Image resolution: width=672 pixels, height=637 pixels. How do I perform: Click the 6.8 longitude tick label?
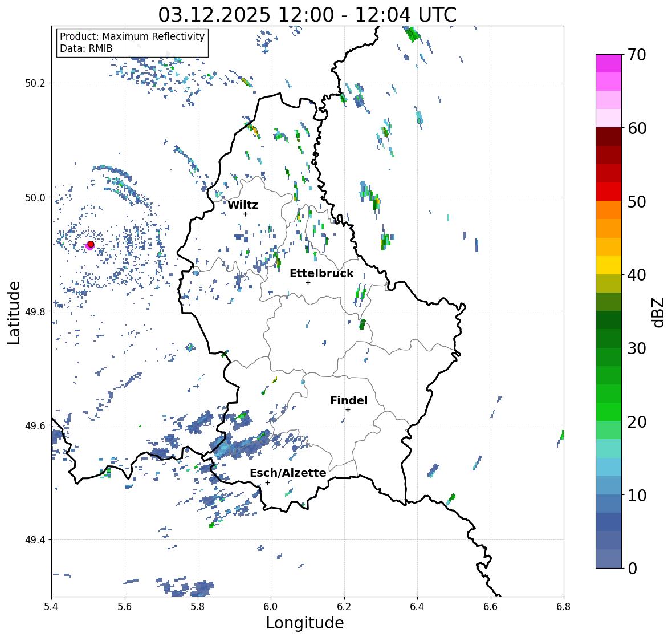564,606
